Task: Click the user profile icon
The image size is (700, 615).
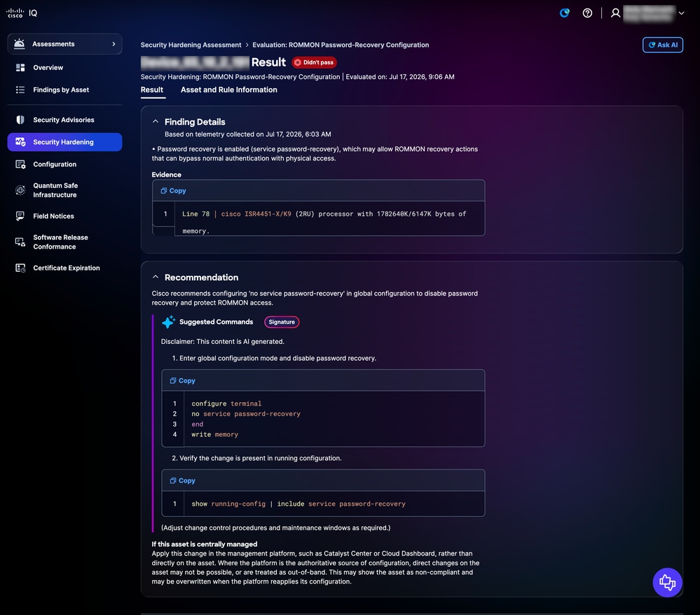Action: pos(615,13)
